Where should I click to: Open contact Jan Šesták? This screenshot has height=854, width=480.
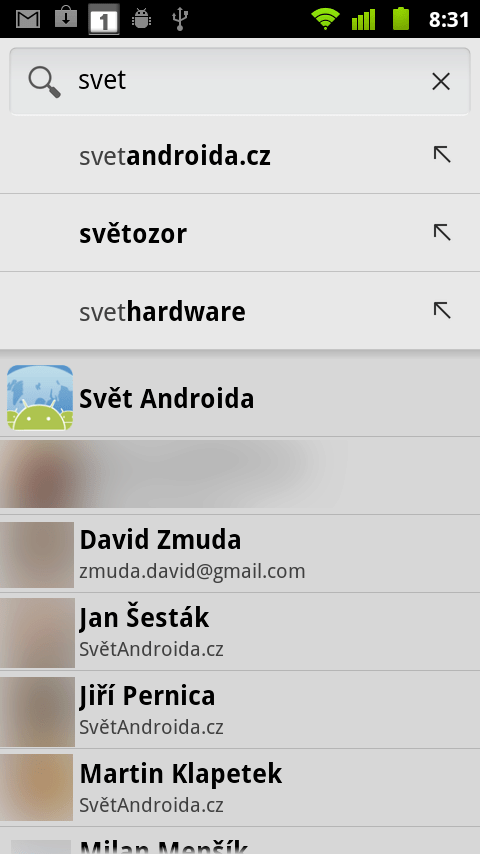coord(240,632)
